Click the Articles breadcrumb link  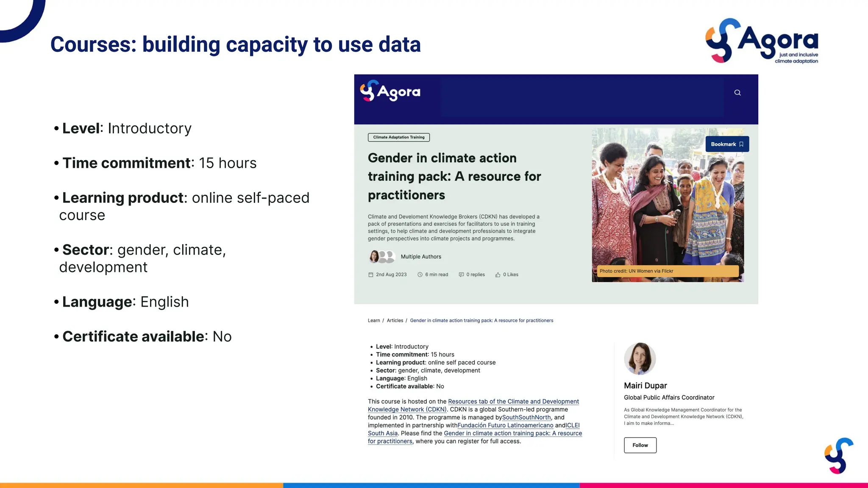point(395,320)
